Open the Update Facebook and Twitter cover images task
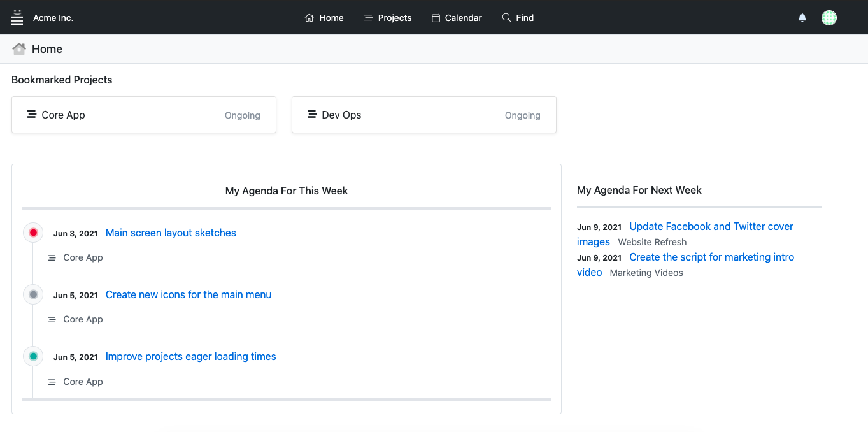Viewport: 868px width, 432px height. (x=711, y=226)
